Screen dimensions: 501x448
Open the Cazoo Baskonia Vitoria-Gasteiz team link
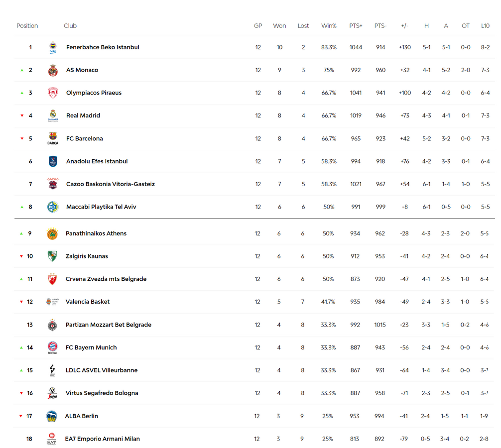click(110, 184)
